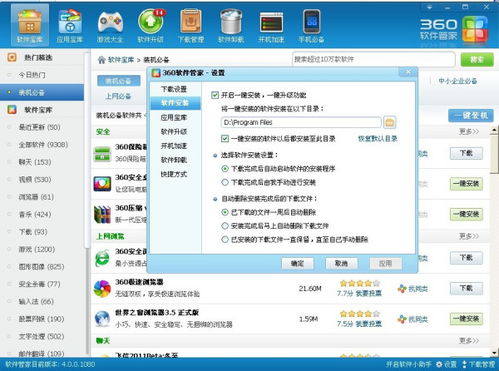Select 下载完成后自动启动软件的安装程序 radio
This screenshot has width=499, height=371.
coord(225,169)
